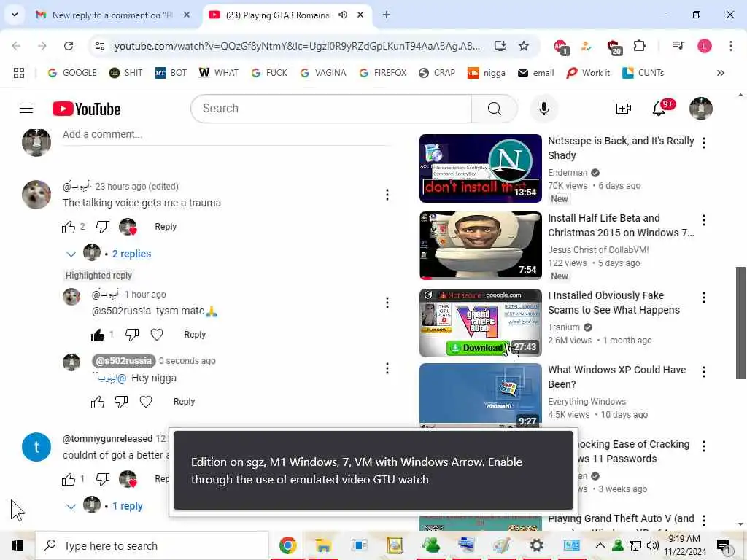
Task: Show hidden system tray icons
Action: [x=600, y=545]
